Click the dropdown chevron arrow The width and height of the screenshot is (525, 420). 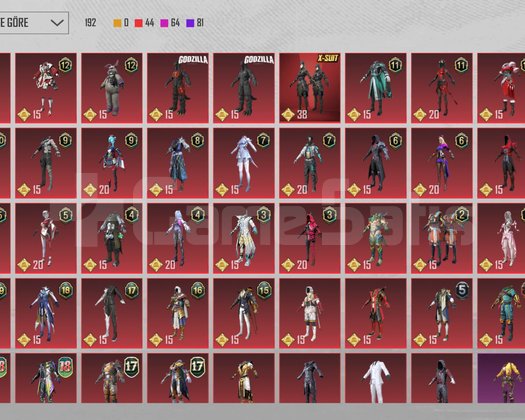pyautogui.click(x=57, y=23)
